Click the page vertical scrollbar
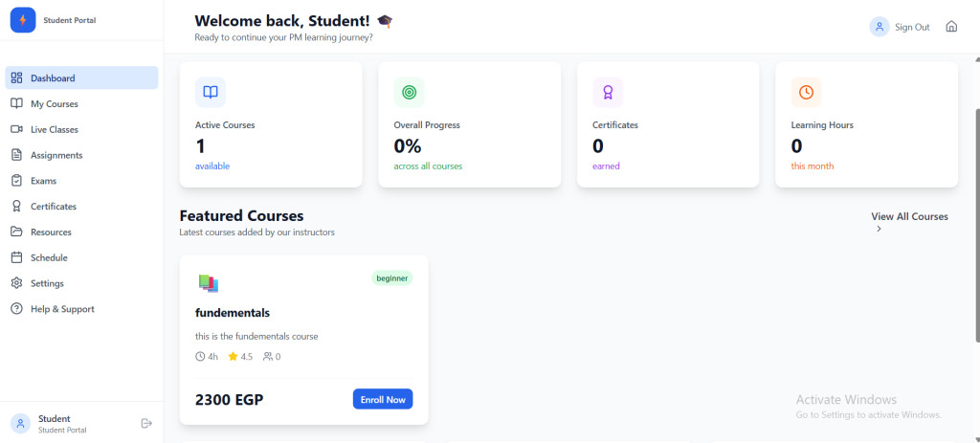This screenshot has height=443, width=980. coord(975,191)
